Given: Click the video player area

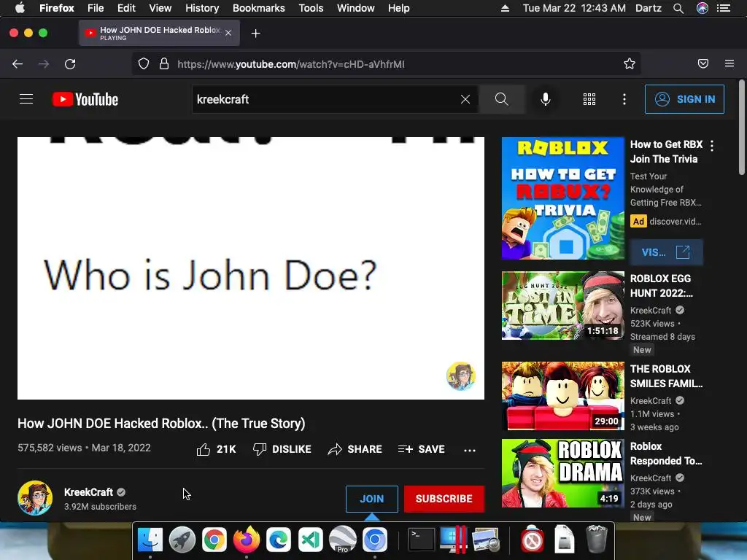Looking at the screenshot, I should point(251,268).
